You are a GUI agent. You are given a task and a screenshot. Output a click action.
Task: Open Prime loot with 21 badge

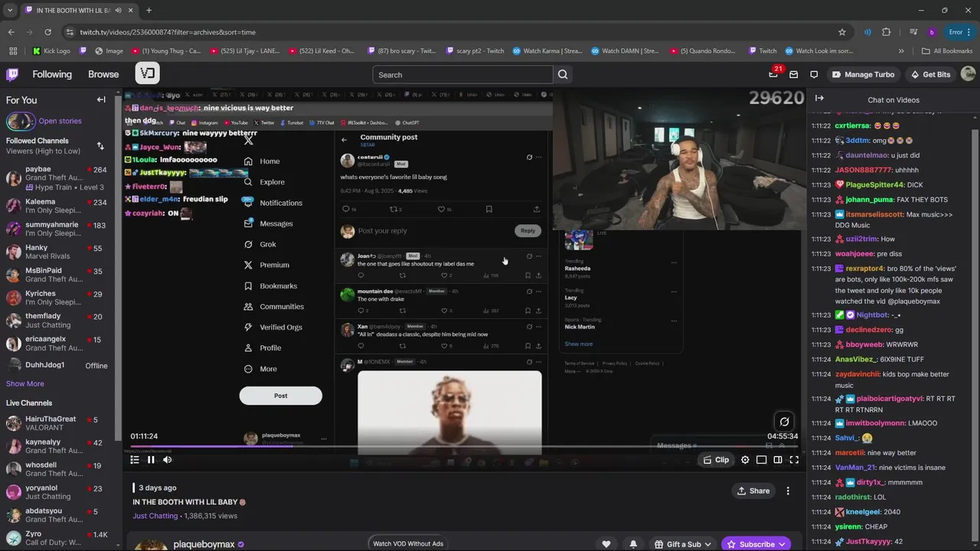774,74
